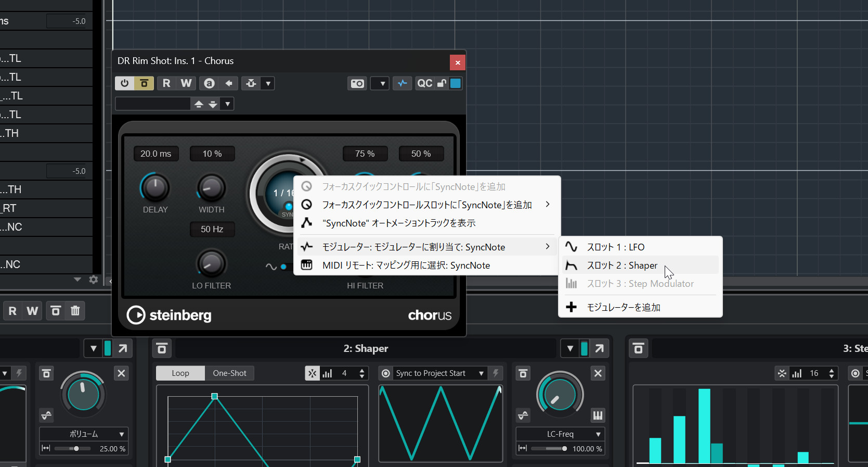The image size is (868, 467).
Task: Click the side-chain routing icon in Chorus toolbar
Action: 251,83
